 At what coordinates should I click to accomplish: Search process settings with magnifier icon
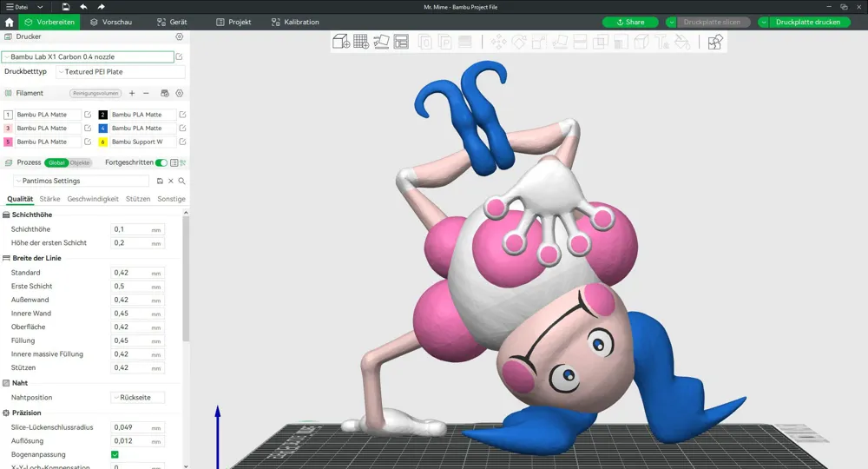(181, 181)
